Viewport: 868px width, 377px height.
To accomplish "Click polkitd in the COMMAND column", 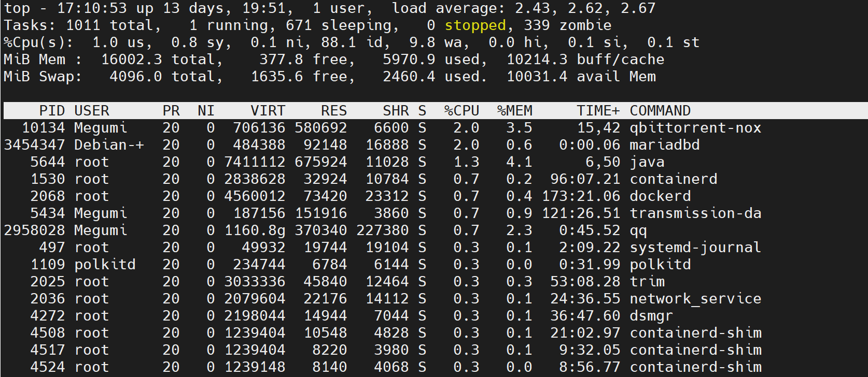I will pos(660,265).
